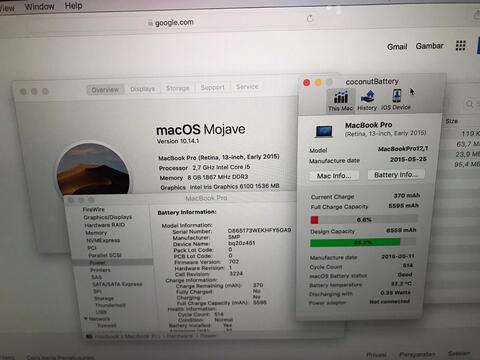
Task: Select SAS in System Information sidebar
Action: (x=96, y=277)
